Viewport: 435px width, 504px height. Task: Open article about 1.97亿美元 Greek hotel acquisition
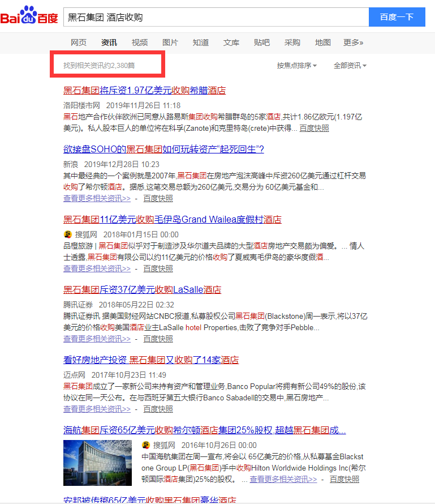point(144,91)
